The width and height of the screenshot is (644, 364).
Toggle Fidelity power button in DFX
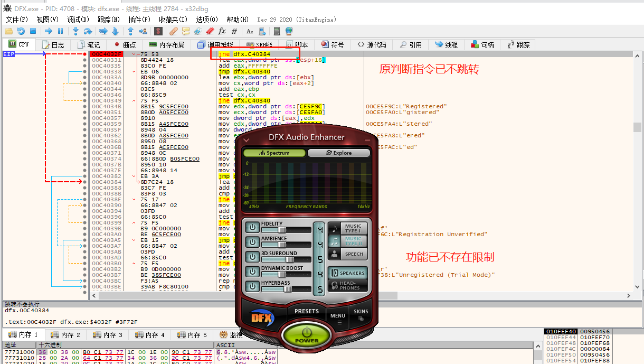pyautogui.click(x=252, y=227)
